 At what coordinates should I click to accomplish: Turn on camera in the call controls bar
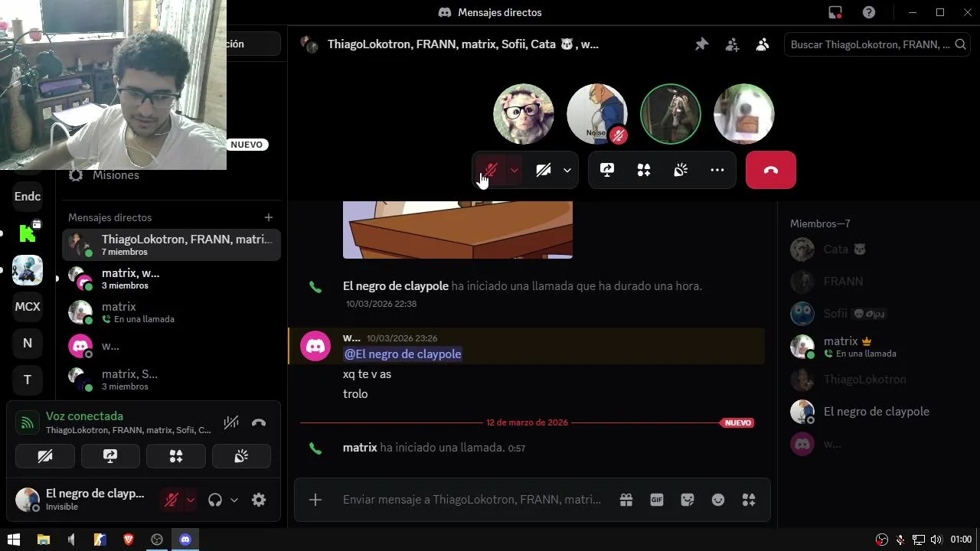[x=544, y=170]
